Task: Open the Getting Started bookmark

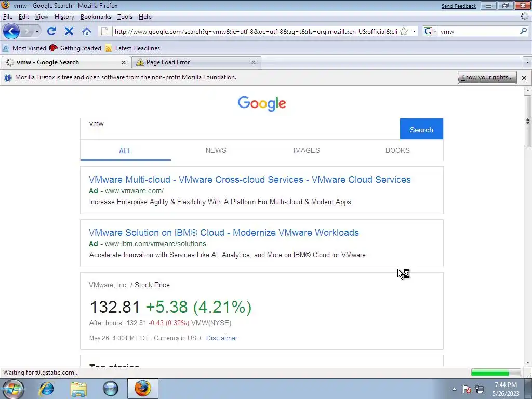Action: (x=75, y=48)
